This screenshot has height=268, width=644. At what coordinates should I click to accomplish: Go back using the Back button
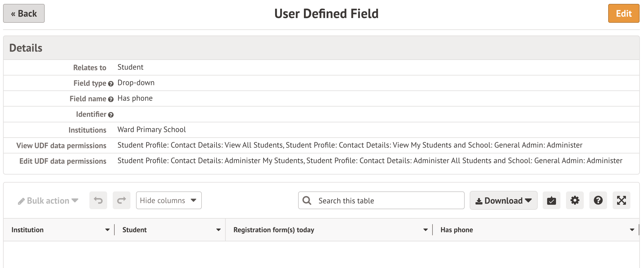[24, 13]
